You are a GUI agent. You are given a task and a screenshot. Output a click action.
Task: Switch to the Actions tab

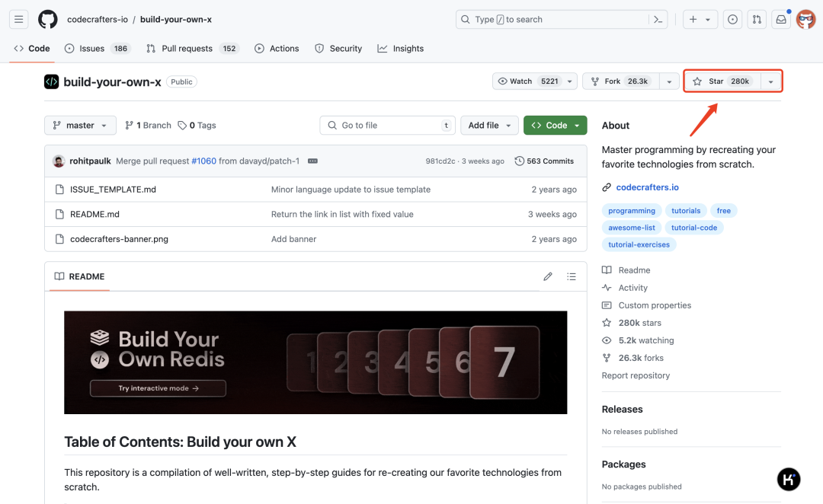tap(277, 48)
